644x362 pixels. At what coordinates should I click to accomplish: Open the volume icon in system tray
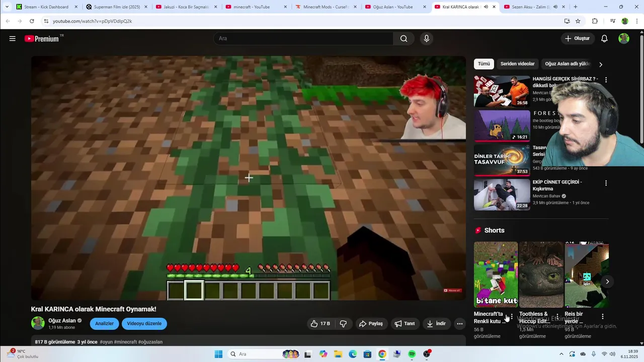(612, 354)
